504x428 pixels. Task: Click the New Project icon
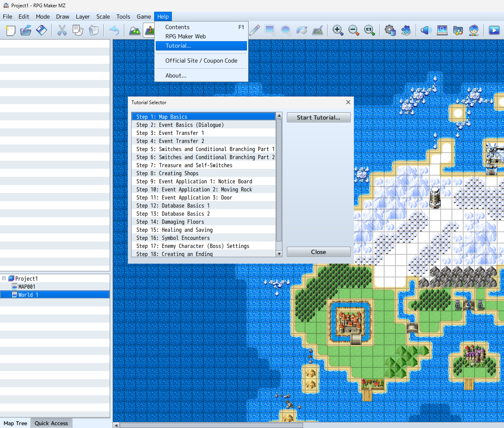click(10, 30)
